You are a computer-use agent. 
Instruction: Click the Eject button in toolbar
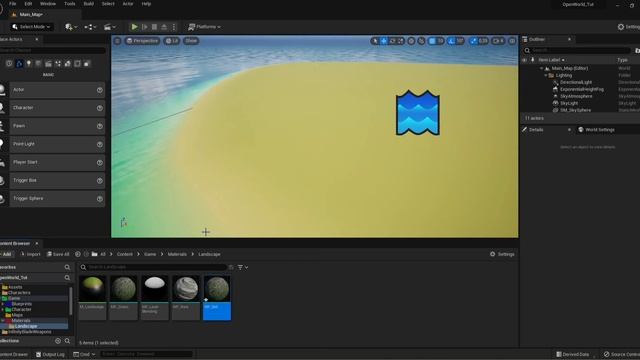point(164,27)
